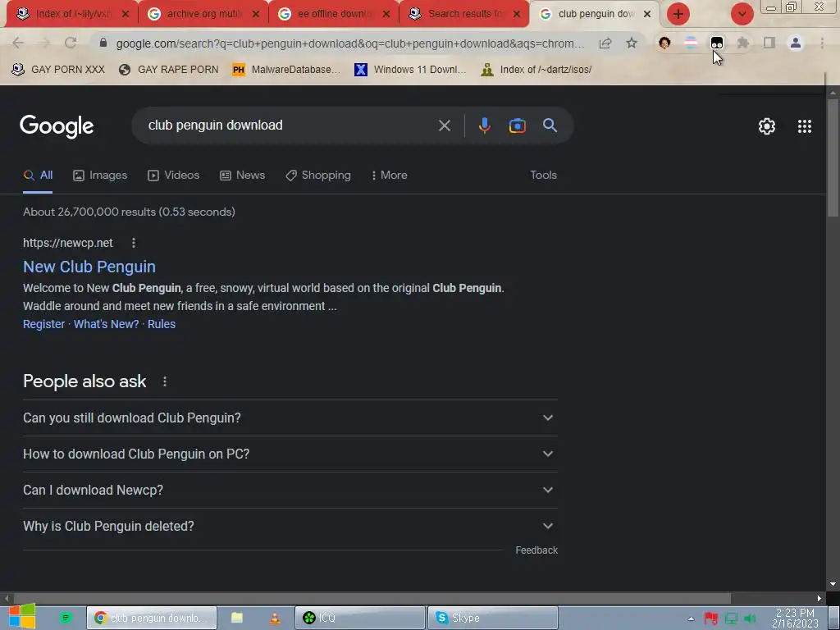Start a voice search with microphone
The height and width of the screenshot is (630, 840).
[484, 126]
